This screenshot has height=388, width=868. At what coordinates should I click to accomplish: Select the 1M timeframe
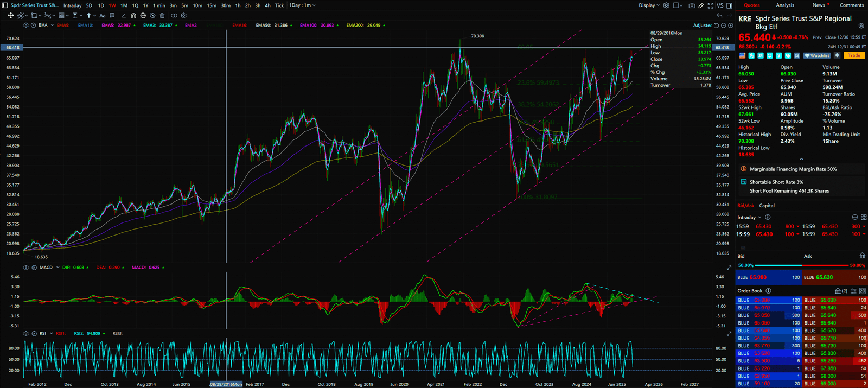[124, 5]
